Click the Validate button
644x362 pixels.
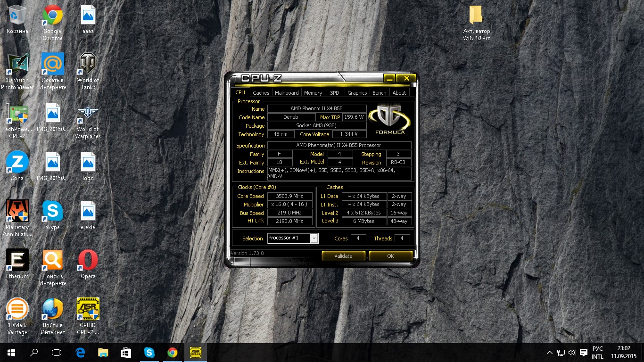pyautogui.click(x=343, y=256)
